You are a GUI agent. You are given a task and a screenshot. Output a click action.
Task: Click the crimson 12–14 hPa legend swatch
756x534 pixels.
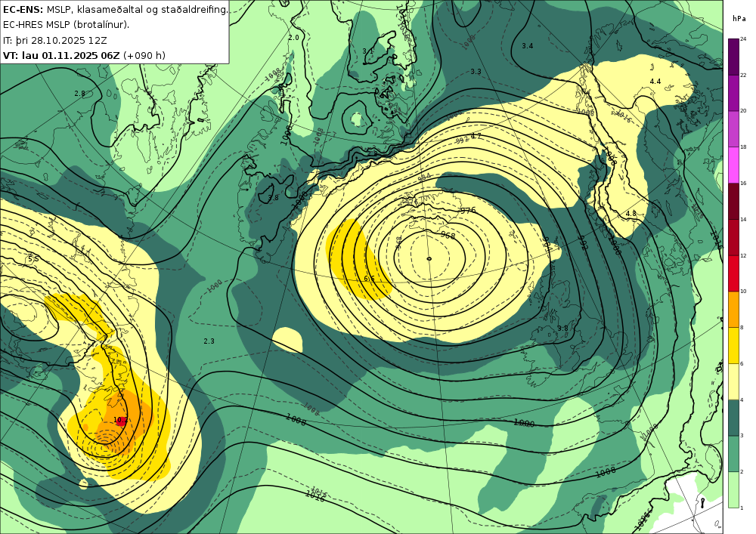coord(733,237)
